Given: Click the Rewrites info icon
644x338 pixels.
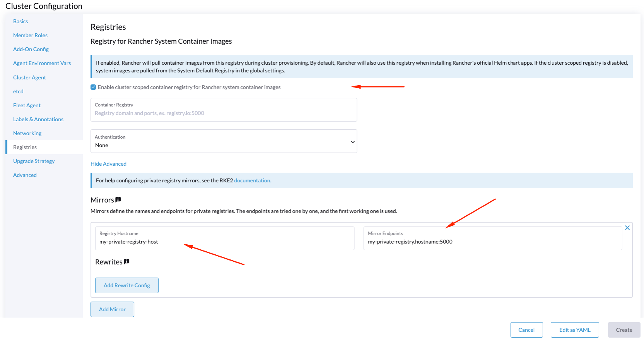Looking at the screenshot, I should click(x=126, y=261).
